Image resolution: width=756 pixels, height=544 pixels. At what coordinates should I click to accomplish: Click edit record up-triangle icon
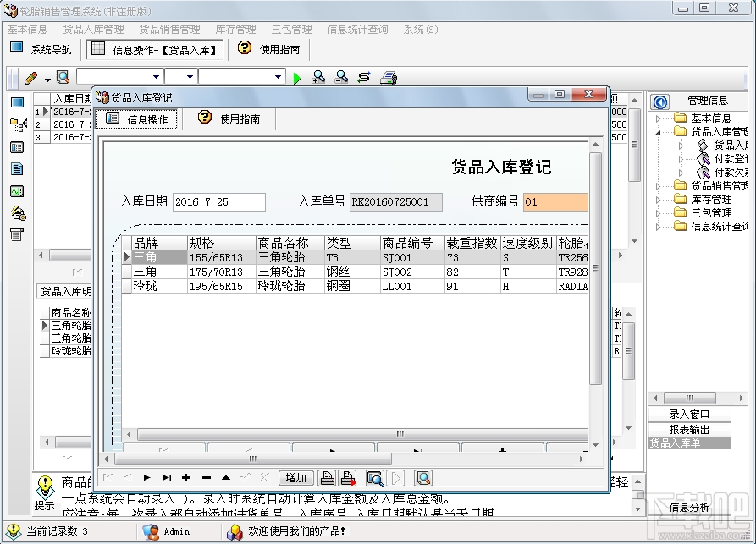coord(226,477)
